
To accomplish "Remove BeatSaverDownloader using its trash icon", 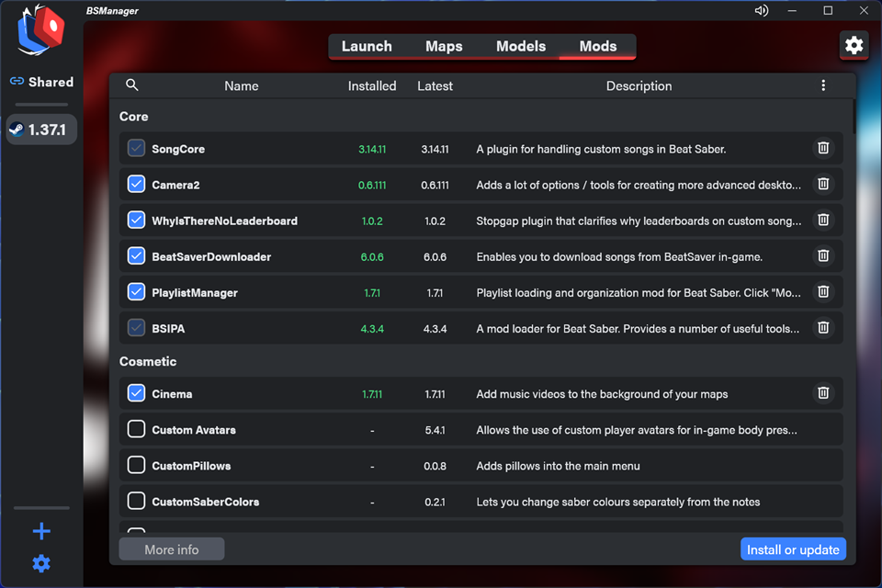I will 823,256.
